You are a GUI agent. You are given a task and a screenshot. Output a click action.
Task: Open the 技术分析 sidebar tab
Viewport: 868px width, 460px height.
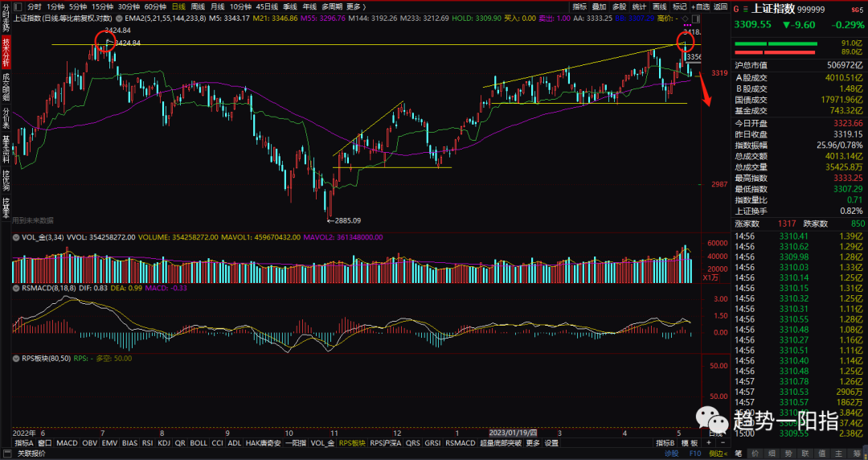6,52
